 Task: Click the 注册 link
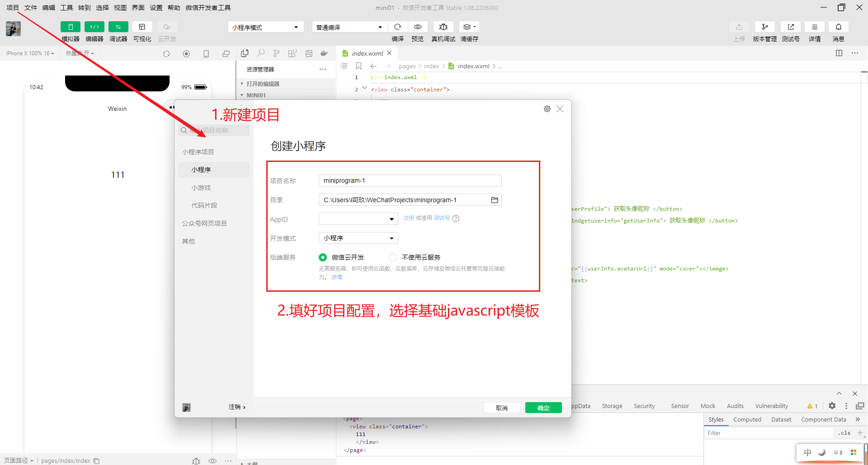pos(409,218)
